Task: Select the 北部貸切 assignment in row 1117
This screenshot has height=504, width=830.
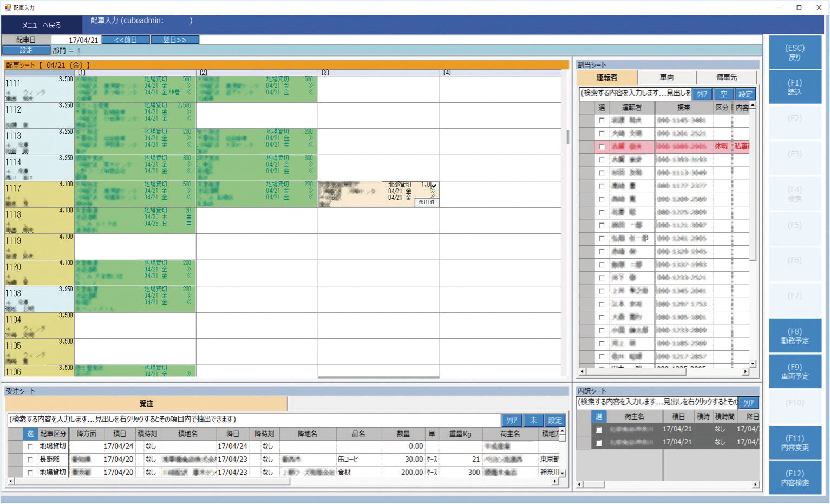Action: pyautogui.click(x=378, y=194)
